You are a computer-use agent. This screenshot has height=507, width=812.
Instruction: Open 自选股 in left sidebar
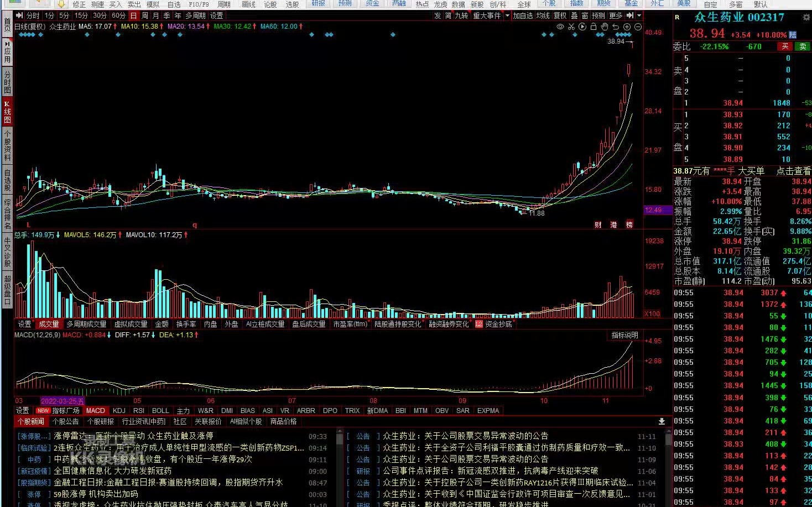(x=7, y=180)
